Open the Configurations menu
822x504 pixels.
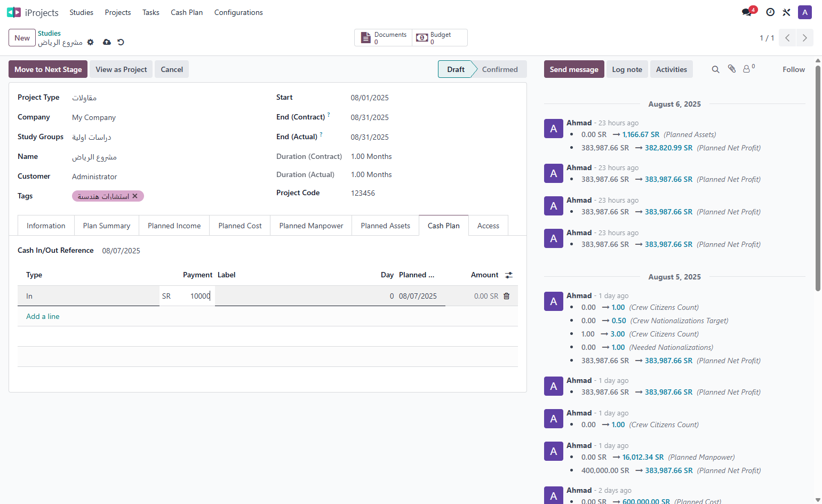pos(238,12)
